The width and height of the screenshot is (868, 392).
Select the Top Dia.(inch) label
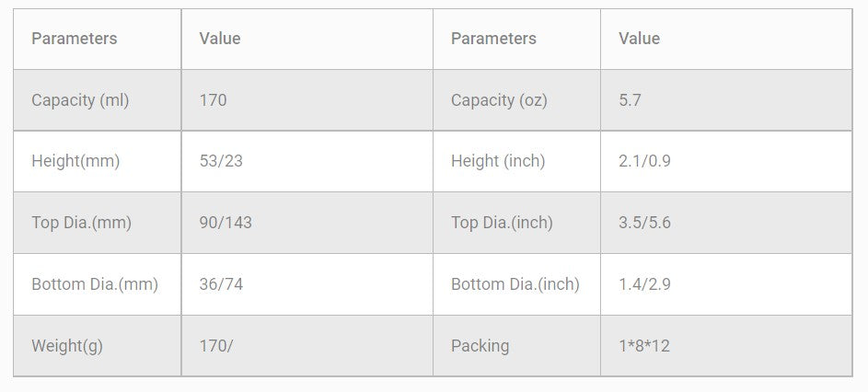tap(502, 223)
